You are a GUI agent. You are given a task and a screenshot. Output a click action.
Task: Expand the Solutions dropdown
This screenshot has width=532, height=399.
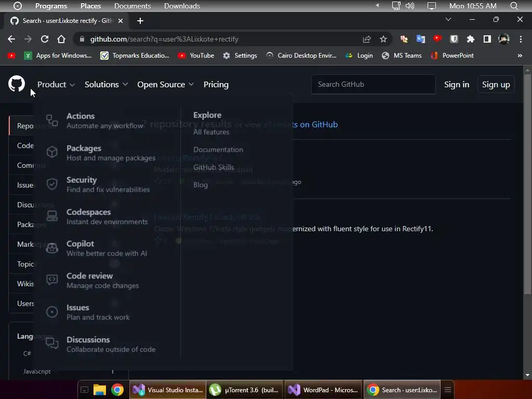[x=106, y=85]
